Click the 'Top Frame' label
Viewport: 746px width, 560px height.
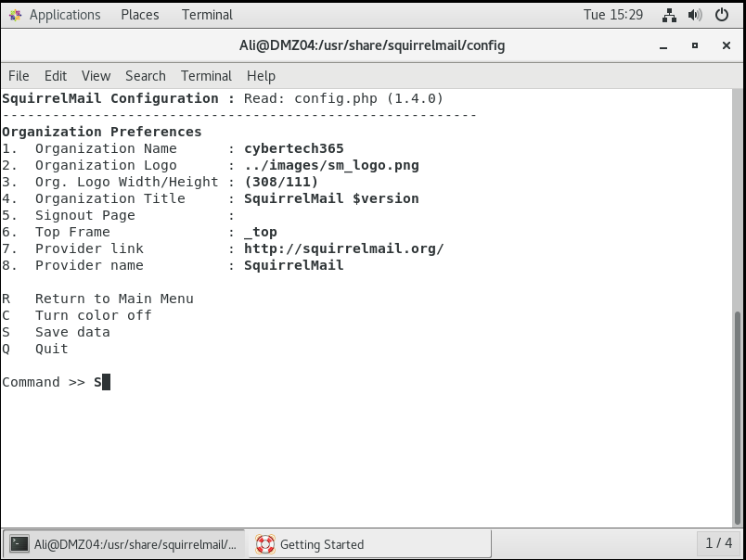coord(72,232)
